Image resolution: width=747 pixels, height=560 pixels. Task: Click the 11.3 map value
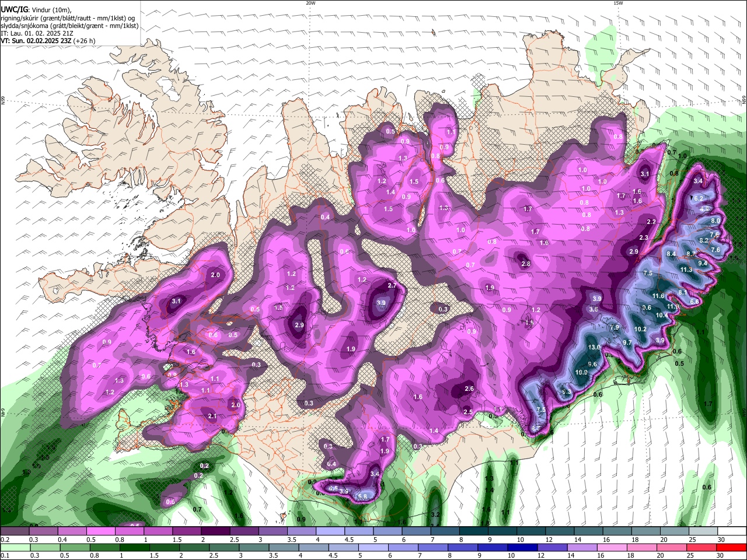[686, 269]
